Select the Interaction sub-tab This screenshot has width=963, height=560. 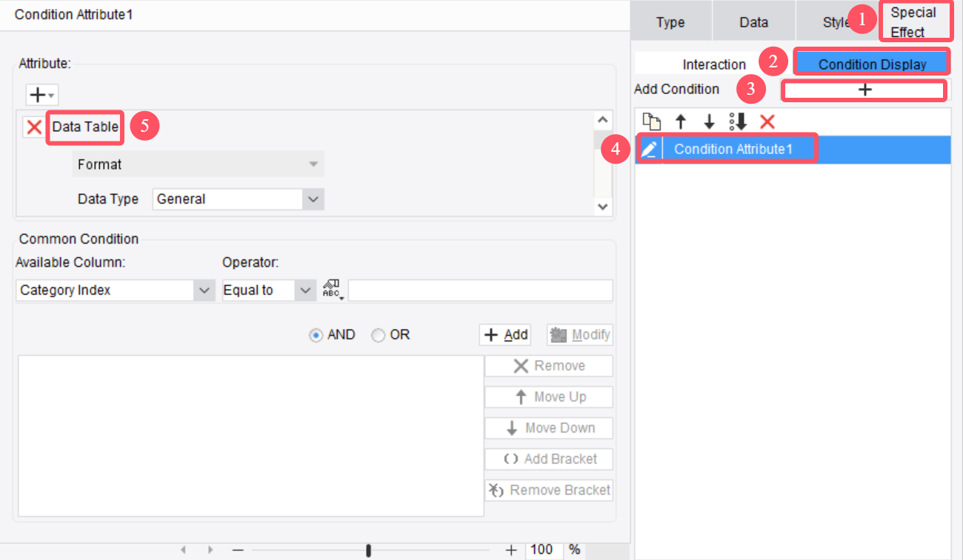pyautogui.click(x=714, y=64)
